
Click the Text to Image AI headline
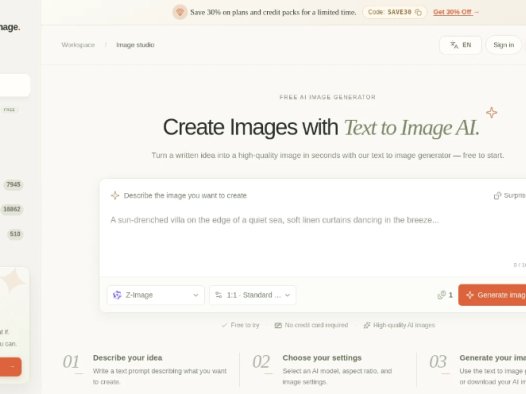coord(412,128)
